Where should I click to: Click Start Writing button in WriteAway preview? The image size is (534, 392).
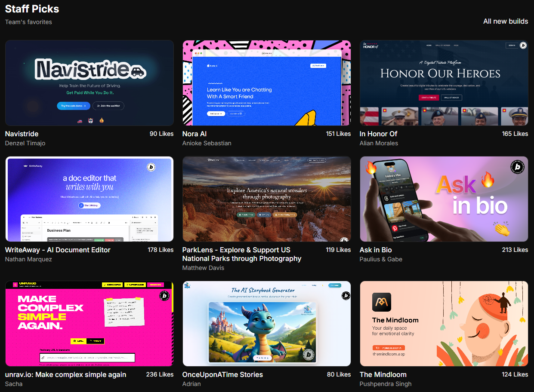pos(89,205)
